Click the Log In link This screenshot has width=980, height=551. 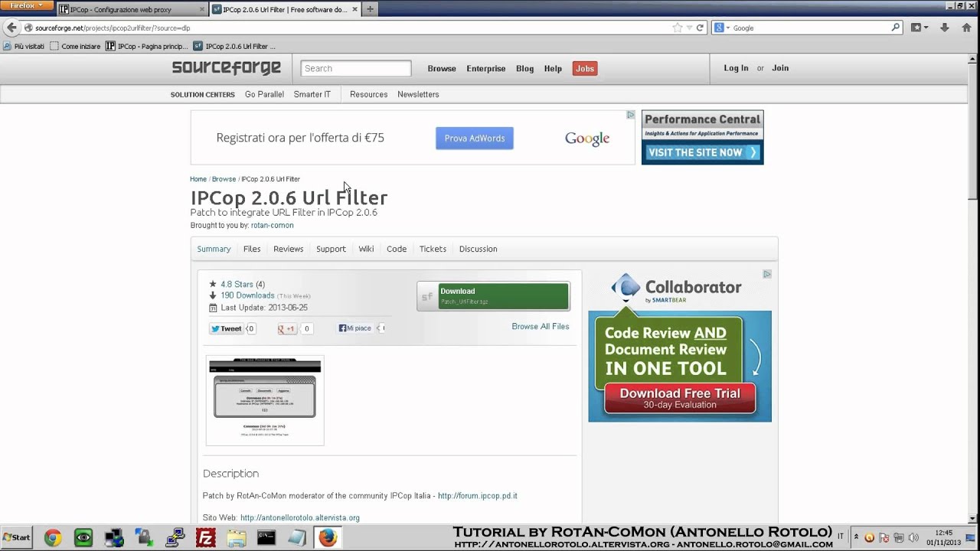[x=736, y=68]
